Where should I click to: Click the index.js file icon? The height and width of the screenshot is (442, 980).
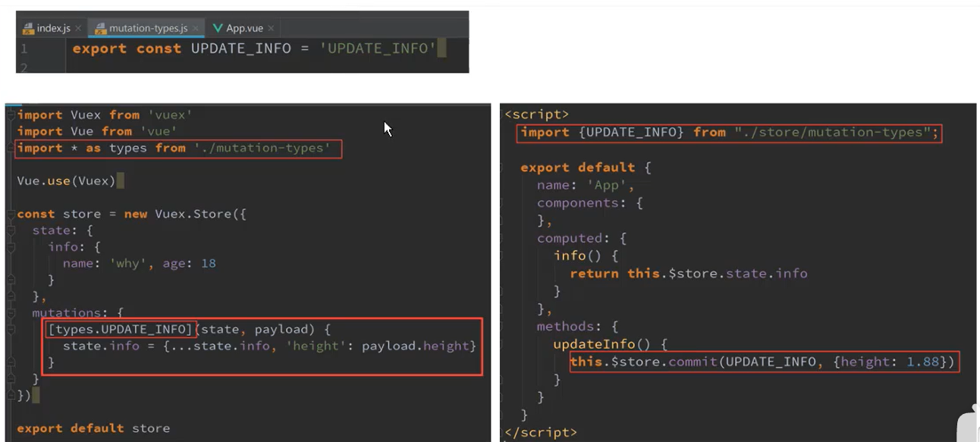[x=29, y=28]
